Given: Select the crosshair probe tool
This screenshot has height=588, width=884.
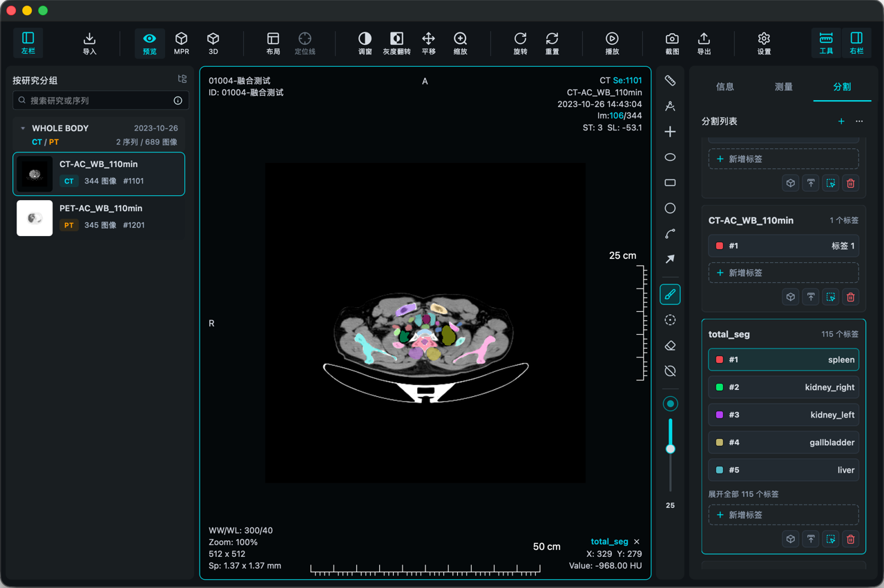Looking at the screenshot, I should (670, 132).
